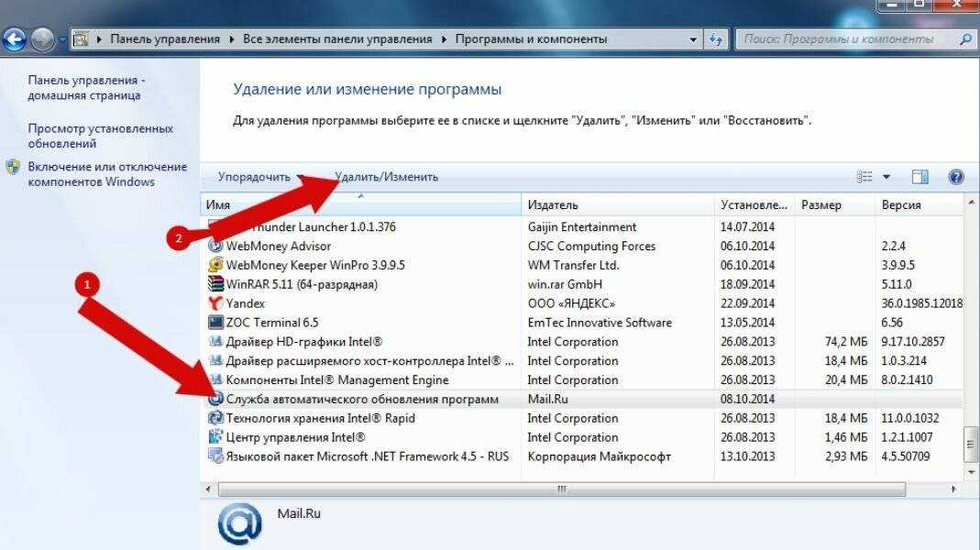Select Центр управления Intel entry
Viewport: 980px width, 550px height.
[295, 437]
